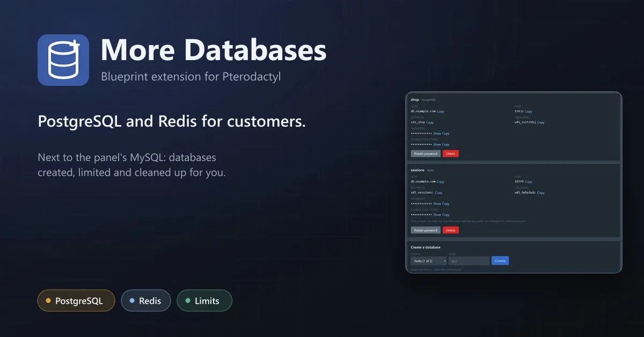644x337 pixels.
Task: Click the 'More Databases' title
Action: pyautogui.click(x=214, y=50)
